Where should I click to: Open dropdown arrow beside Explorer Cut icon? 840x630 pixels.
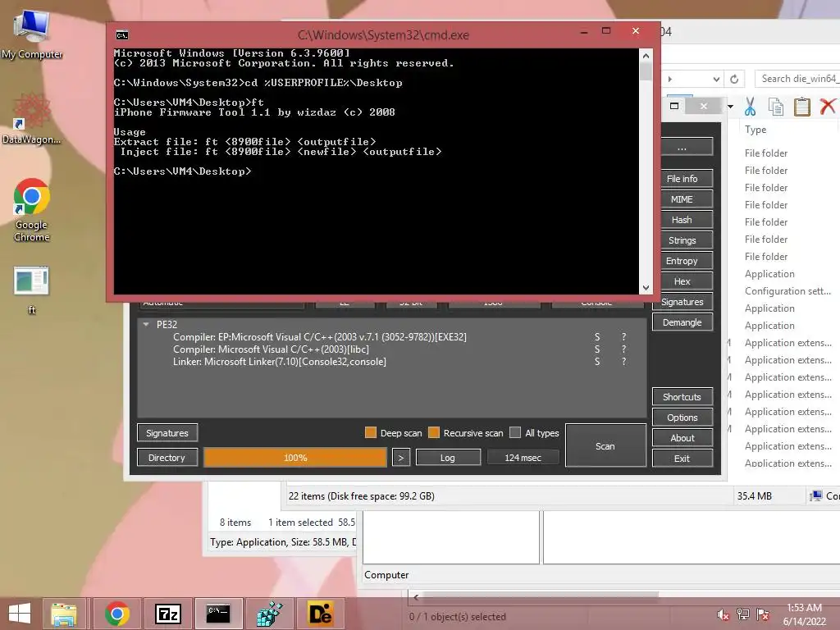pos(731,107)
